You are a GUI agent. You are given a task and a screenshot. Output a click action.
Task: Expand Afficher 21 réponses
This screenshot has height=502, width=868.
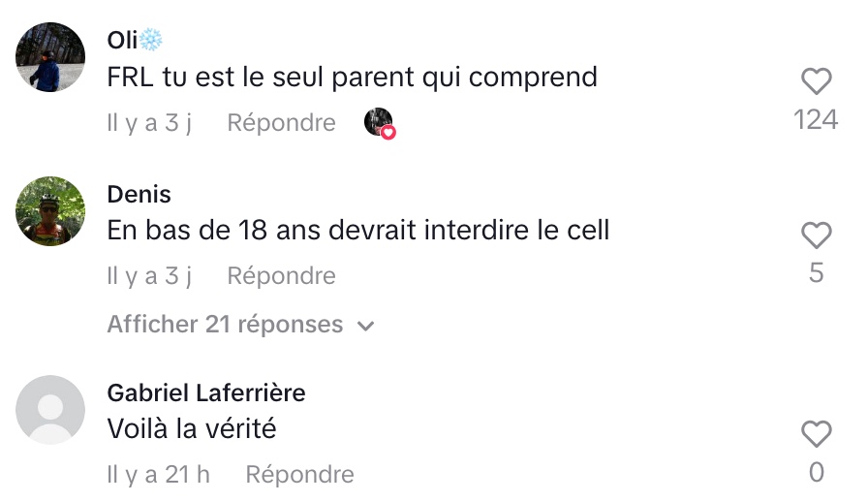point(241,325)
